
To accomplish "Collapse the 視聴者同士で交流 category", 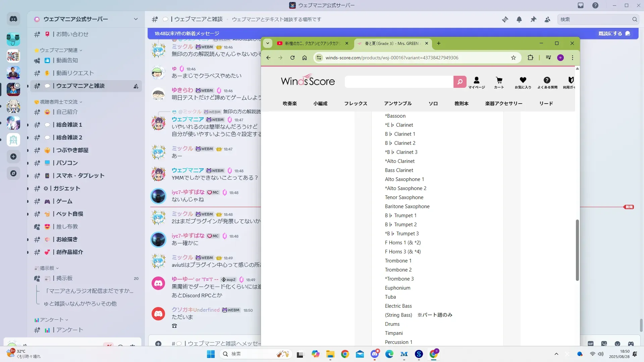I will 59,102.
